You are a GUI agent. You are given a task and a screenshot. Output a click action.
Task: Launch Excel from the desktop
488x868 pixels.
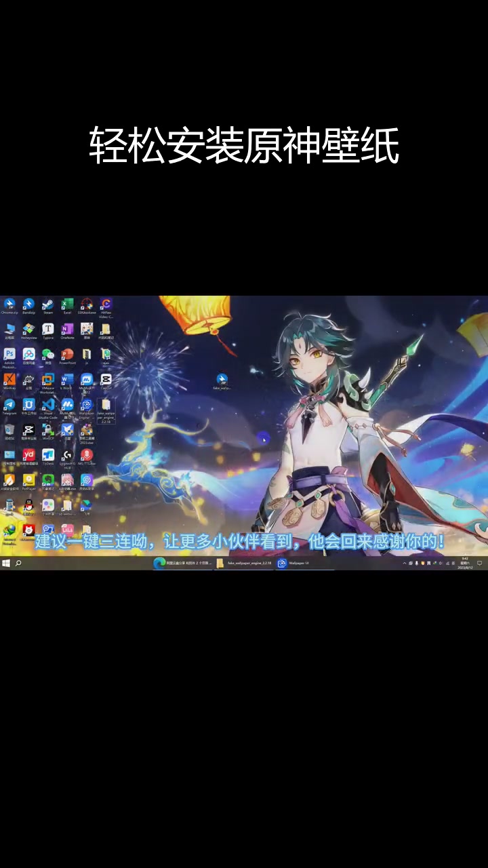(67, 307)
